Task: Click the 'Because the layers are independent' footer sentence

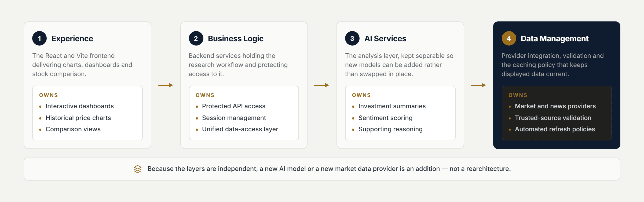Action: pyautogui.click(x=329, y=169)
